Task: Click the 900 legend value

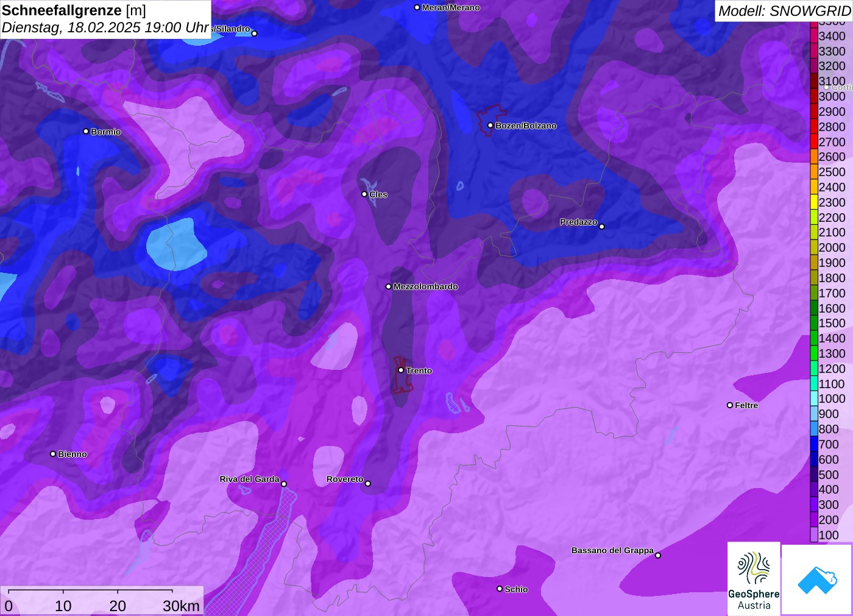Action: point(829,414)
